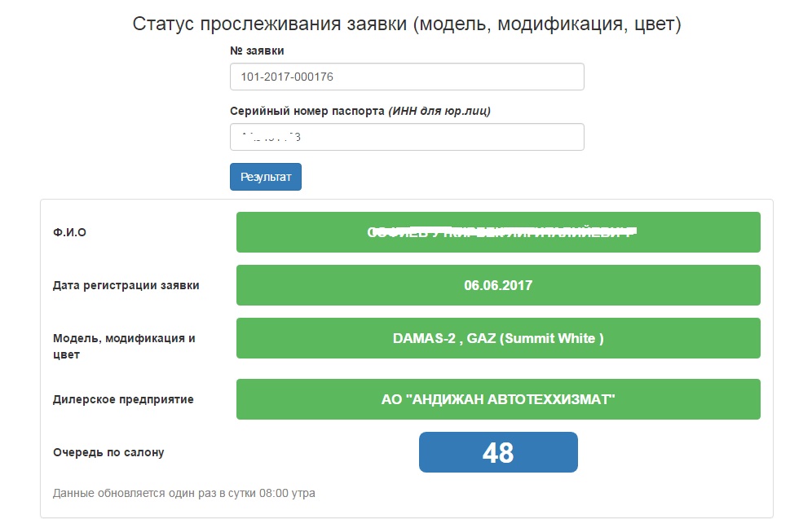Click the № заявки field label
The image size is (812, 519).
[x=257, y=51]
